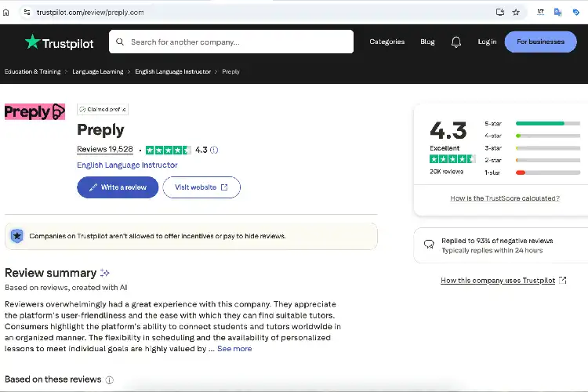Open How this company uses Trustpilot link
The width and height of the screenshot is (588, 392).
[503, 280]
